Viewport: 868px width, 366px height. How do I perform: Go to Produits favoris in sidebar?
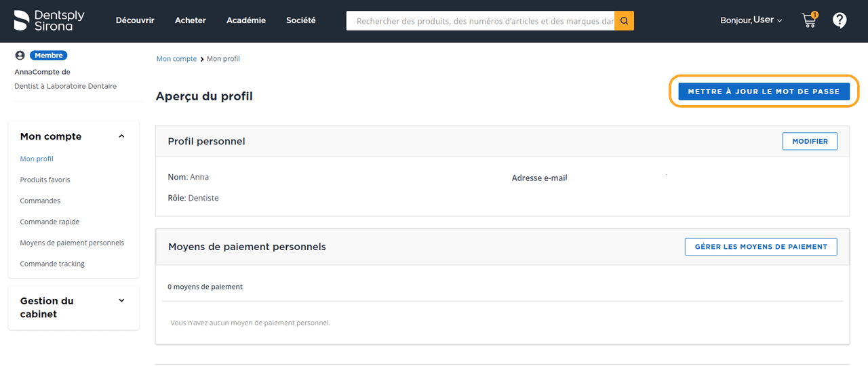pos(45,180)
